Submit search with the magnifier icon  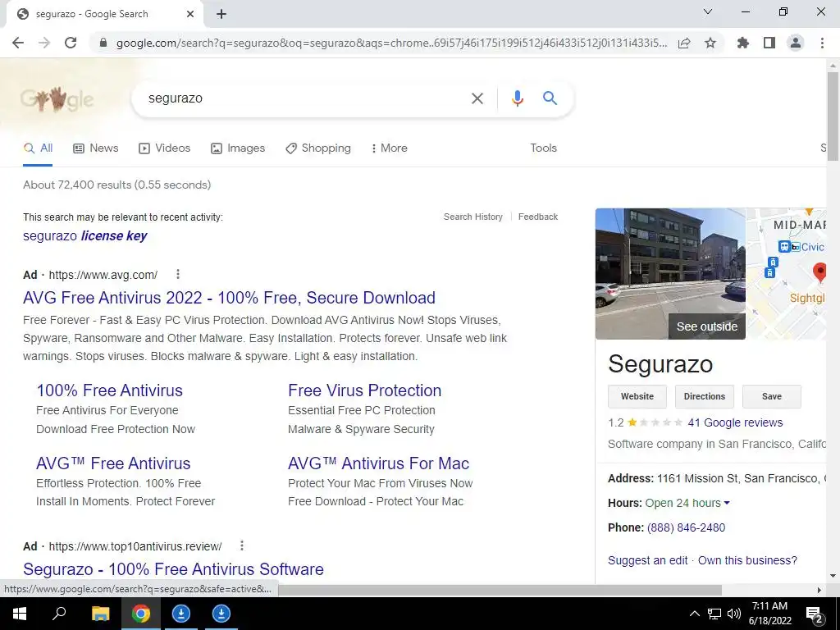point(550,98)
